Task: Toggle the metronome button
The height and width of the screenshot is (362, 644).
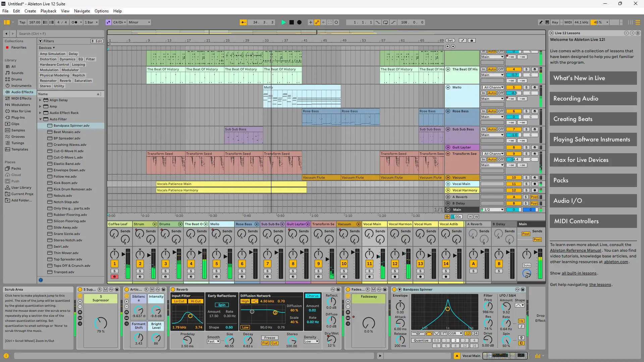Action: click(x=74, y=22)
